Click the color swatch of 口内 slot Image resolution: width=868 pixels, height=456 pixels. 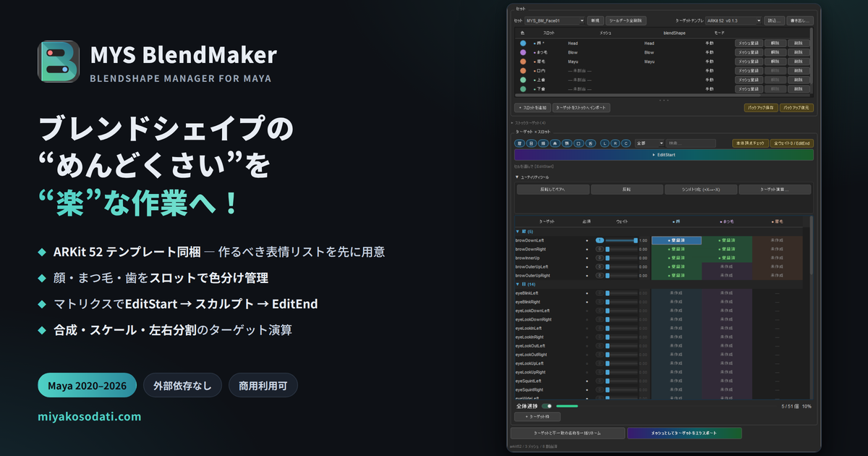(x=523, y=70)
